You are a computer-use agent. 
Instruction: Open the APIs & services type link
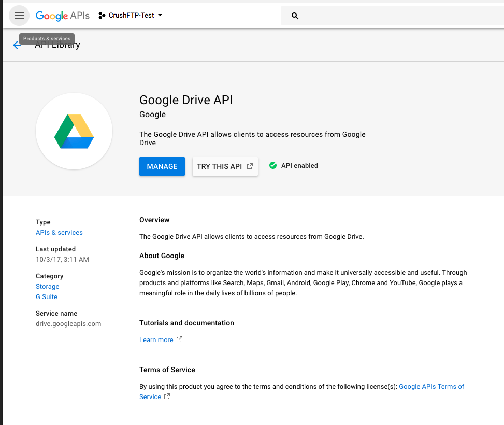pos(59,232)
